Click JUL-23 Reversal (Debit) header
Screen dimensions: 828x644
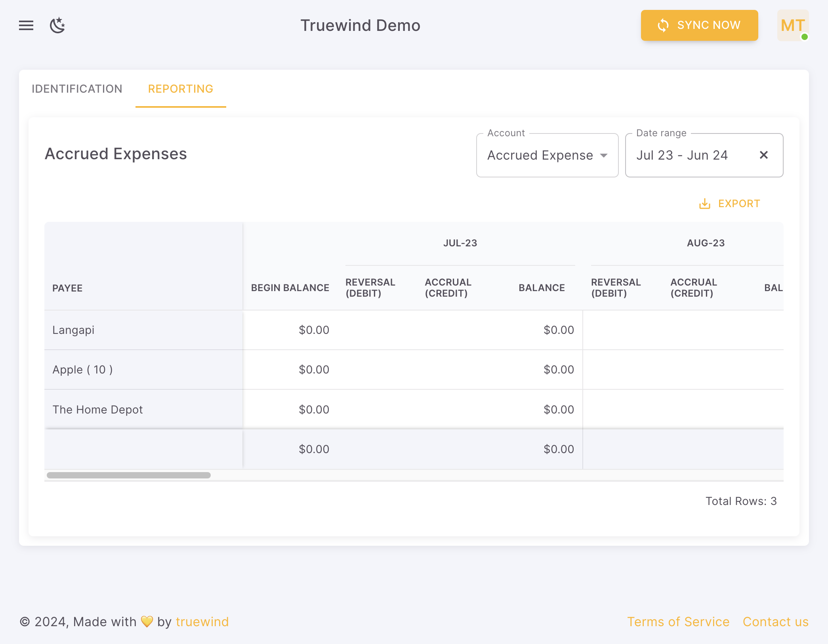pyautogui.click(x=370, y=288)
